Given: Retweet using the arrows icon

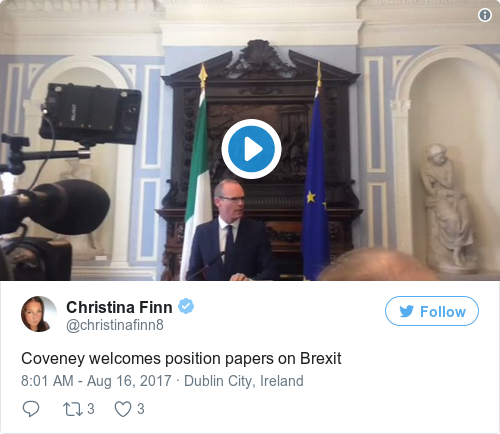Looking at the screenshot, I should pos(73,409).
